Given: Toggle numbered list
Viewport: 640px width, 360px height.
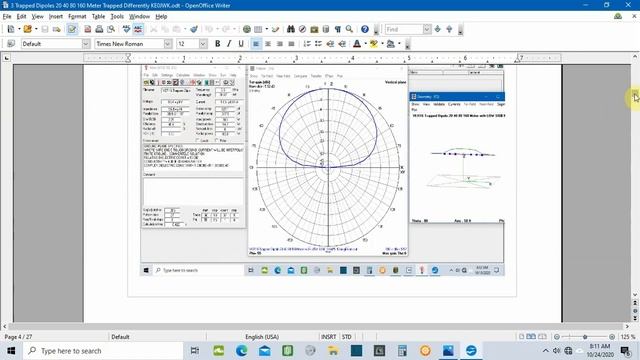Looking at the screenshot, I should [307, 44].
